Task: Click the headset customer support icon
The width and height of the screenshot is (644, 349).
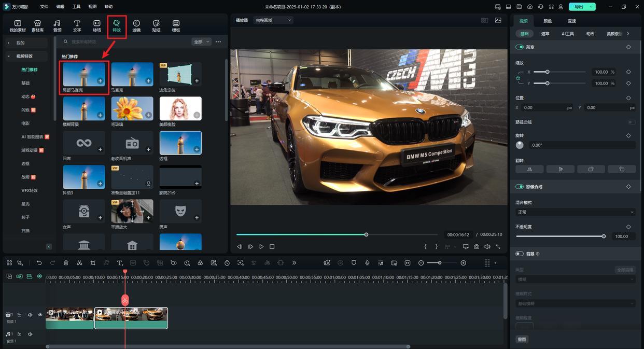Action: pyautogui.click(x=540, y=7)
